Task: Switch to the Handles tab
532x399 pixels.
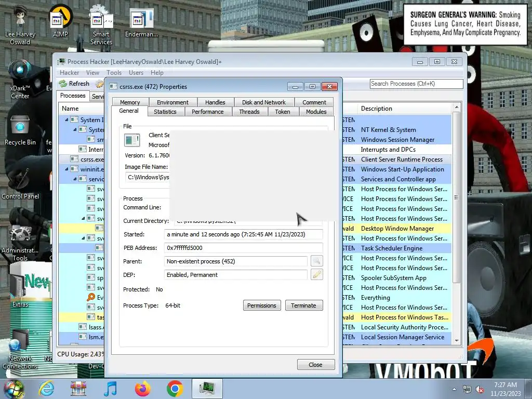Action: click(x=215, y=102)
